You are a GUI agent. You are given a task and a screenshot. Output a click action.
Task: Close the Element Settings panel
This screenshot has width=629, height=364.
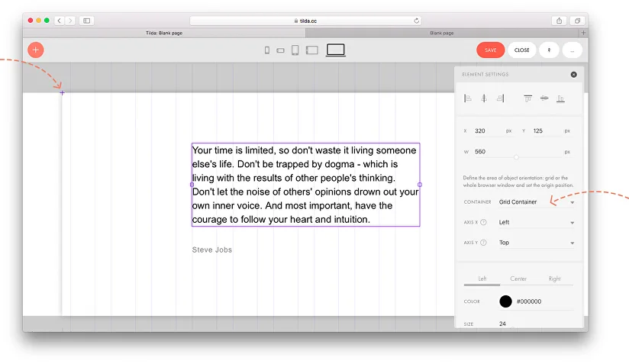[x=573, y=75]
